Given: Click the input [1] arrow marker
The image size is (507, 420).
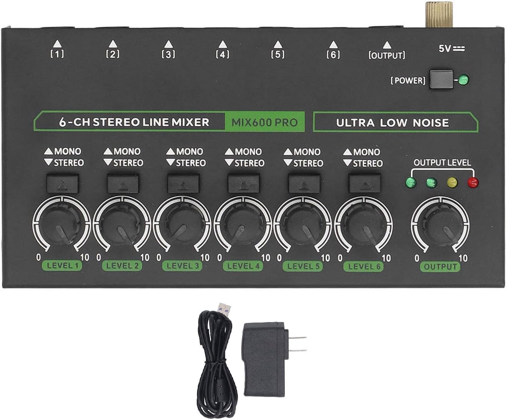Looking at the screenshot, I should coord(57,44).
